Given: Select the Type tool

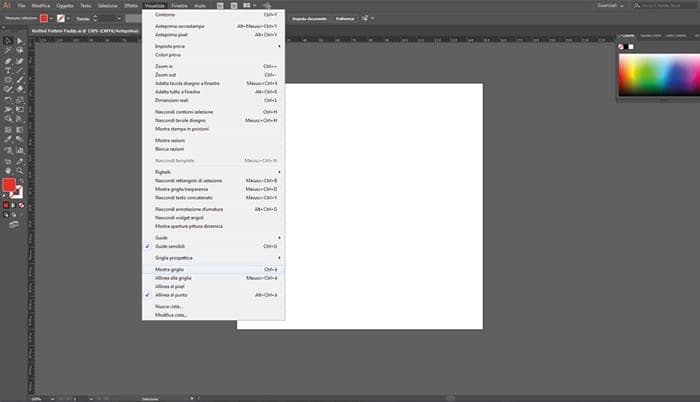Looking at the screenshot, I should pos(8,71).
